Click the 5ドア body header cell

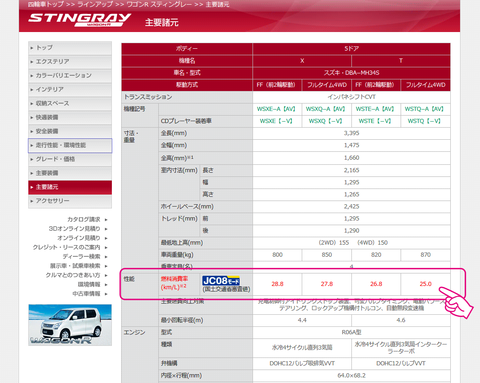tap(351, 49)
